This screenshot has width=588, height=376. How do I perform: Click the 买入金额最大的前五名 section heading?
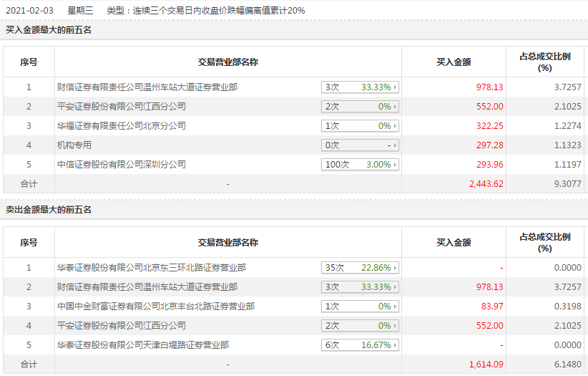49,30
